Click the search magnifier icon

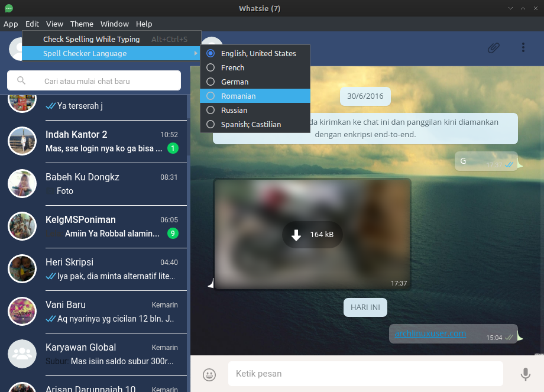(x=21, y=80)
